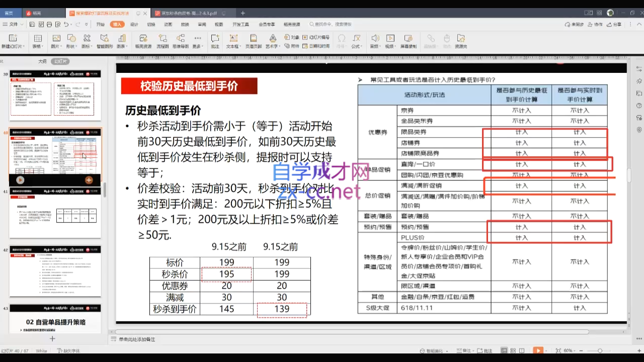Switch to the 京东秒杀白皮书 PDF tab
Viewport: 644px width, 362px height.
coord(193,13)
